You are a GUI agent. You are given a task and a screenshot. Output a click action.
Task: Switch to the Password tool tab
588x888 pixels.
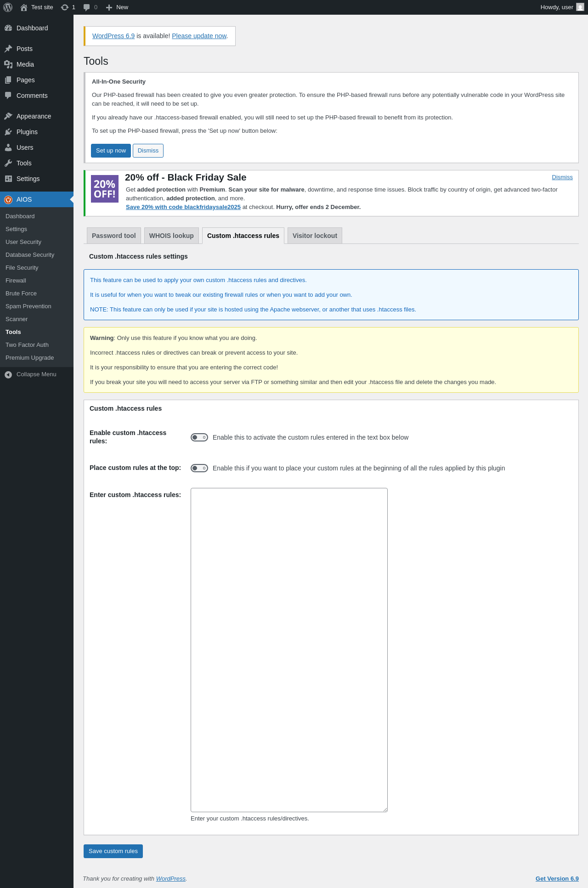(x=114, y=236)
